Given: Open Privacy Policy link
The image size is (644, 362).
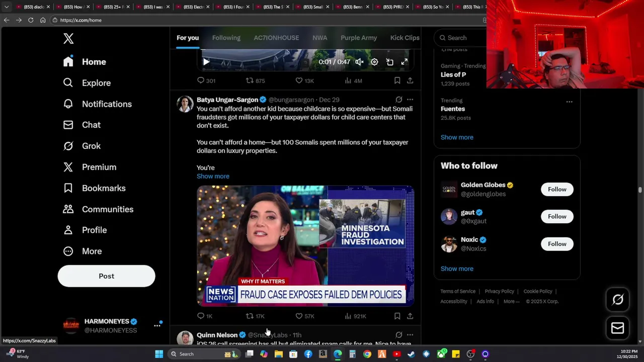Looking at the screenshot, I should 499,291.
